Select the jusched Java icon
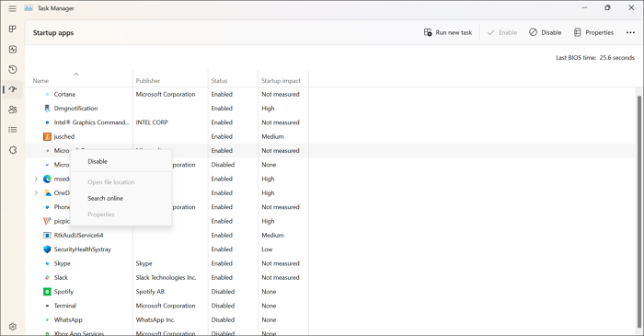 pos(47,136)
